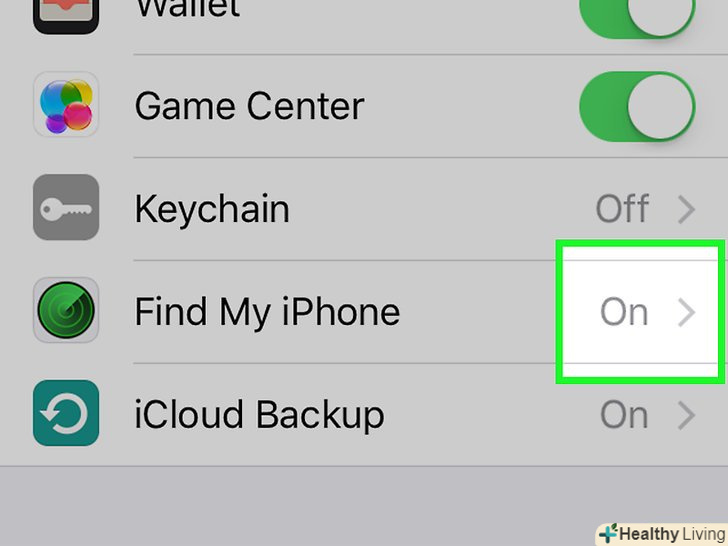Tap the Find My iPhone radar icon
This screenshot has height=546, width=728.
point(66,310)
